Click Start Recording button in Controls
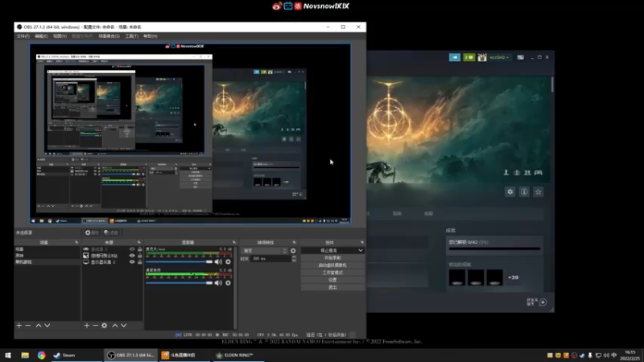This screenshot has width=644, height=362. pyautogui.click(x=332, y=257)
